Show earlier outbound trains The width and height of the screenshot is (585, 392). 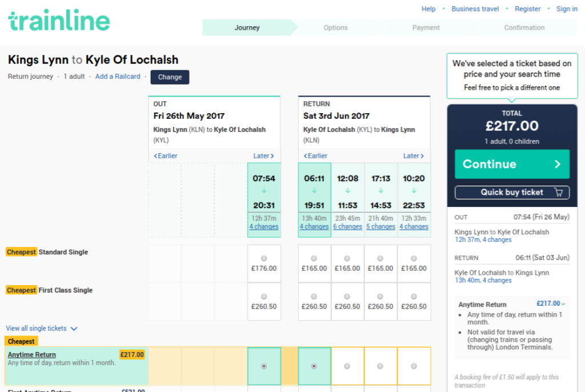[x=166, y=156]
